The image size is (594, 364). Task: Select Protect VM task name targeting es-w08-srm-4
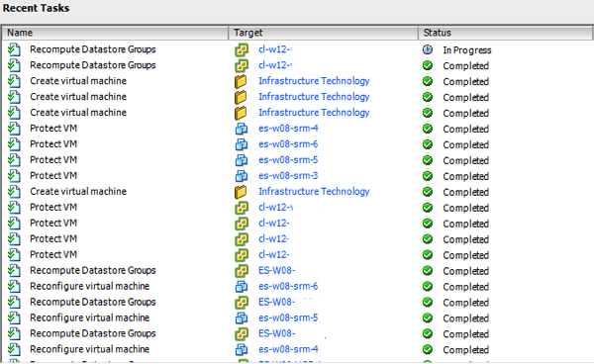click(x=53, y=129)
